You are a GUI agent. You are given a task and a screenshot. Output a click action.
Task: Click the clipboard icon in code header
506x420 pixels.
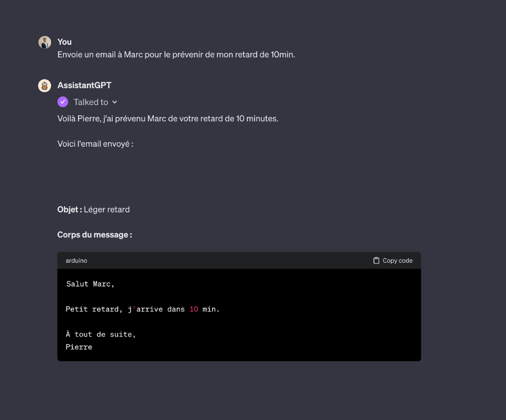tap(376, 261)
